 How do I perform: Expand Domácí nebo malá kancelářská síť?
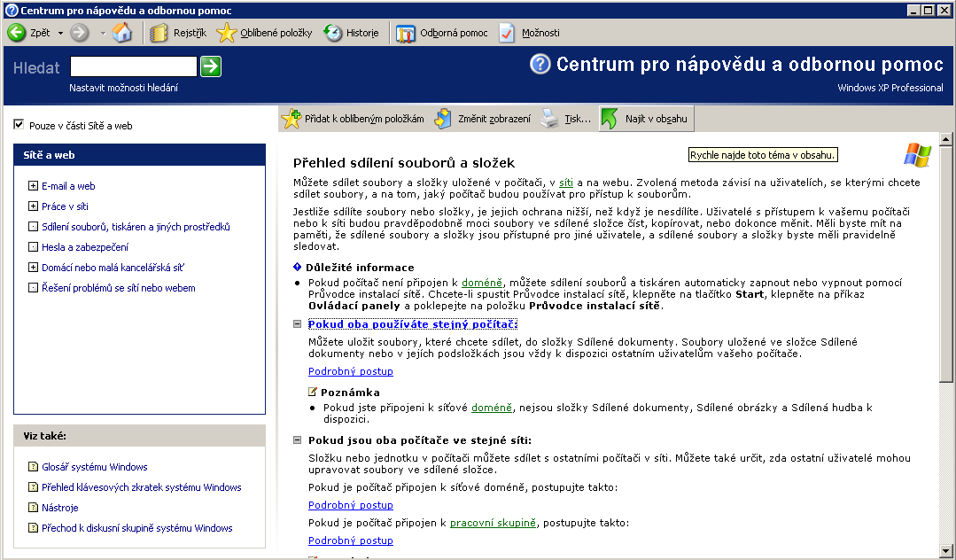click(33, 268)
